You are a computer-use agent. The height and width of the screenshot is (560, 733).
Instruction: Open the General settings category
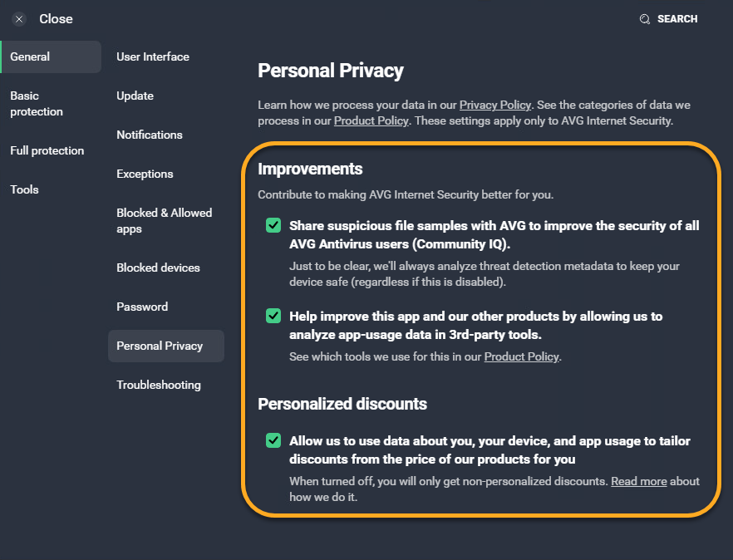pyautogui.click(x=30, y=56)
